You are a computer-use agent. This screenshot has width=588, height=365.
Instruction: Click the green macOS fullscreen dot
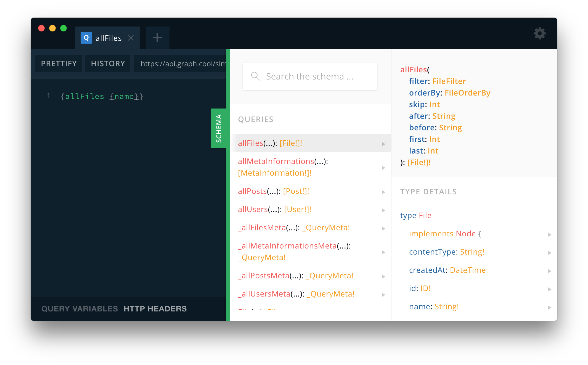coord(63,28)
